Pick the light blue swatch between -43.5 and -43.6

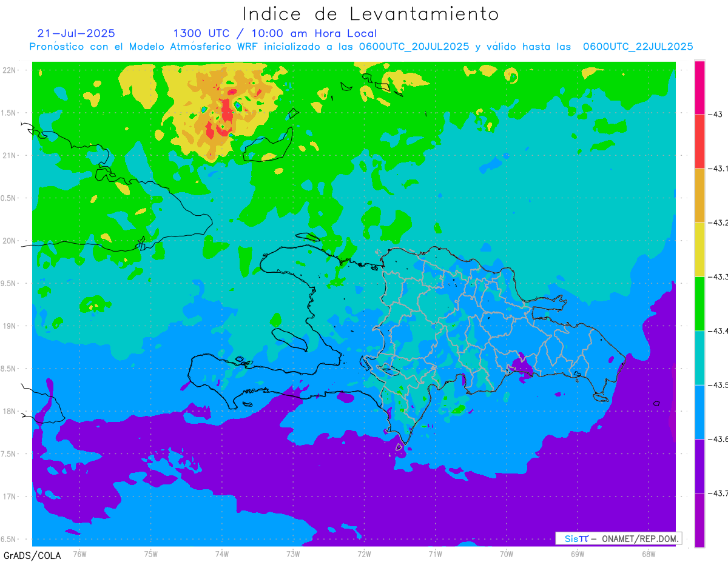pyautogui.click(x=699, y=412)
